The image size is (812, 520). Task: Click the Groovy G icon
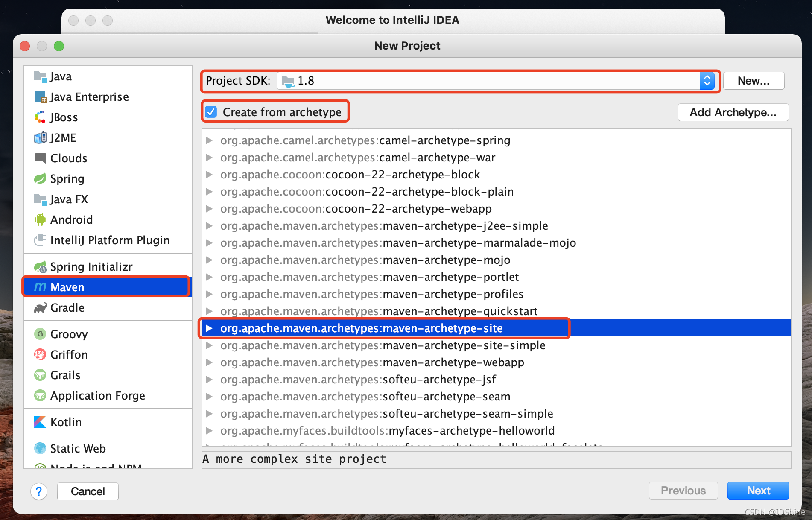click(x=40, y=334)
